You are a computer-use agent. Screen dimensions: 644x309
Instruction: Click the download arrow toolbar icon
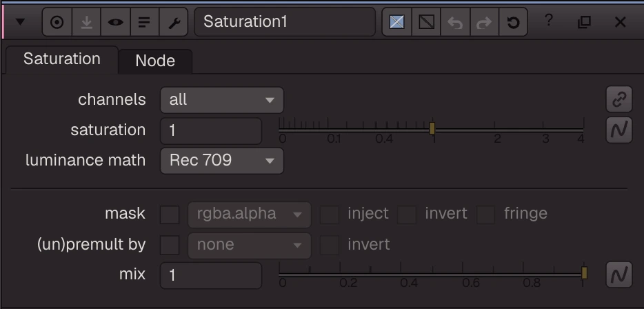point(86,22)
